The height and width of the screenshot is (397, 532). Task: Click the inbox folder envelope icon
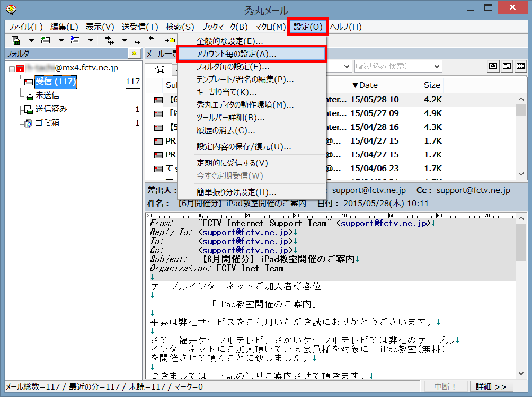(29, 82)
